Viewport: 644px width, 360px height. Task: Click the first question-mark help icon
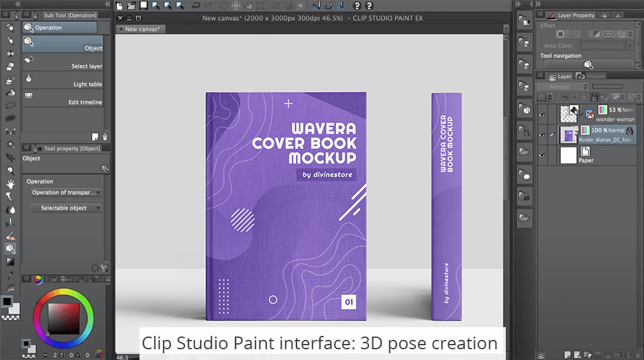[357, 6]
